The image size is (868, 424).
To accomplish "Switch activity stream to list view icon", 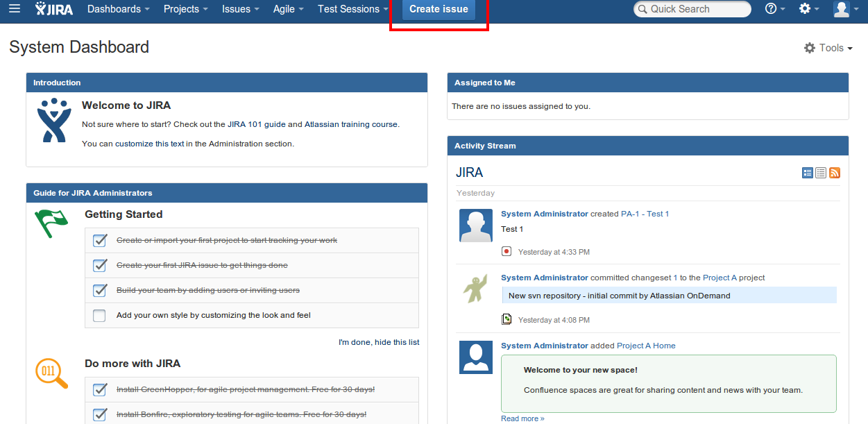I will [821, 173].
